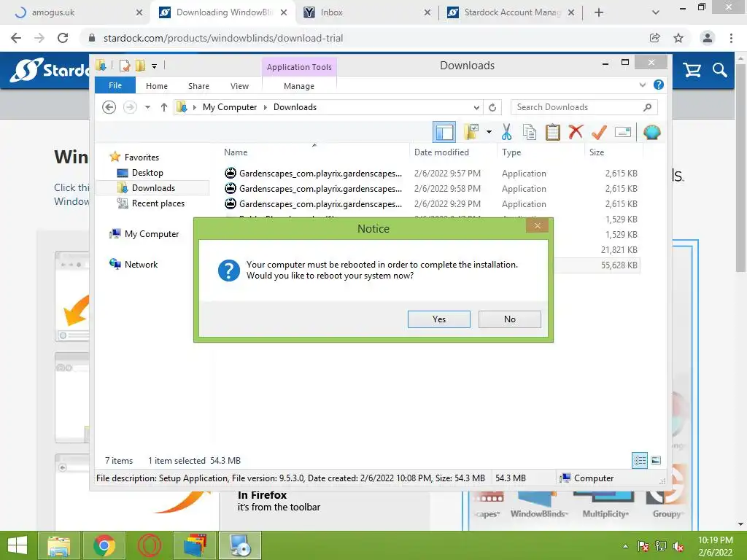Image resolution: width=747 pixels, height=560 pixels.
Task: Click the Explorer forward arrow button
Action: (x=130, y=107)
